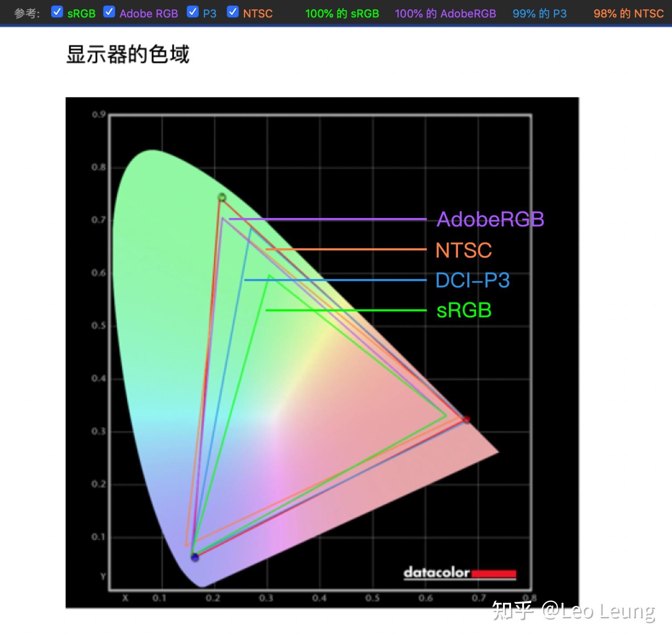Screen dimensions: 672x642
Task: Uncheck the NTSC reference checkbox
Action: 232,12
